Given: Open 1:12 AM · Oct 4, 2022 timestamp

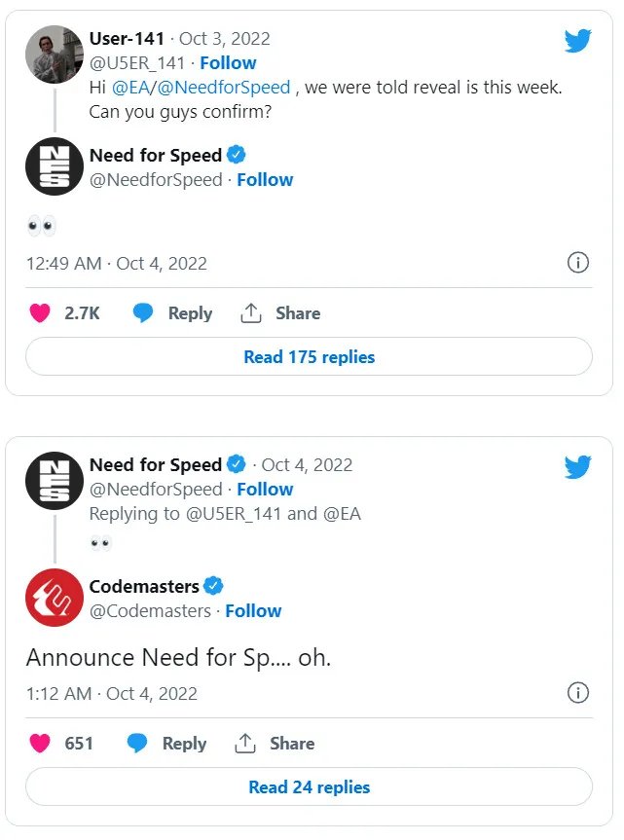Looking at the screenshot, I should tap(111, 694).
